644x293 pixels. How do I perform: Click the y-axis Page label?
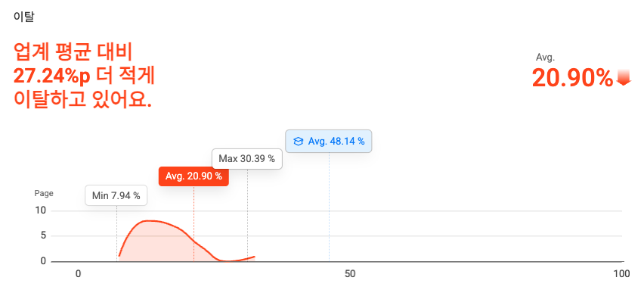[44, 193]
